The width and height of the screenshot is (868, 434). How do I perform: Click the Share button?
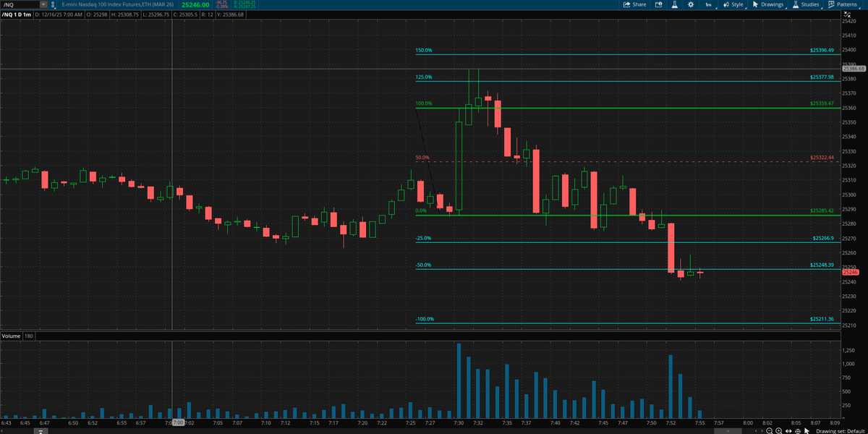[634, 4]
